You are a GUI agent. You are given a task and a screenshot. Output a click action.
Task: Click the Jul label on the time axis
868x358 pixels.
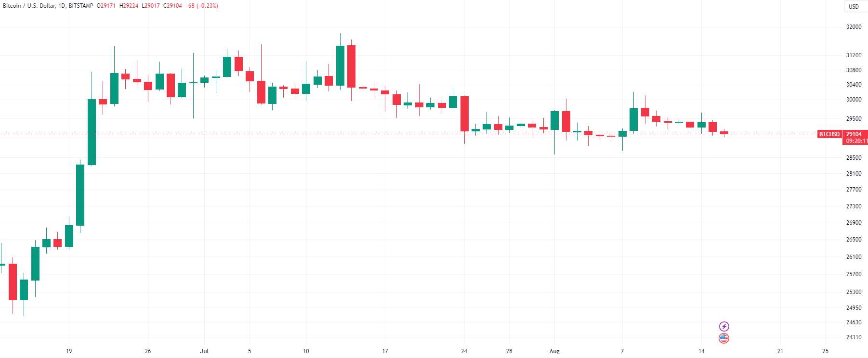[x=204, y=351]
